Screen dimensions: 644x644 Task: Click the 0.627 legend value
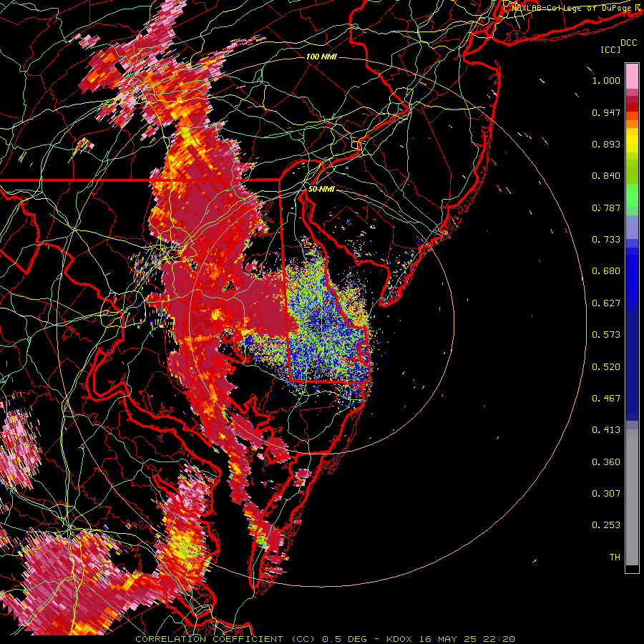click(x=606, y=303)
